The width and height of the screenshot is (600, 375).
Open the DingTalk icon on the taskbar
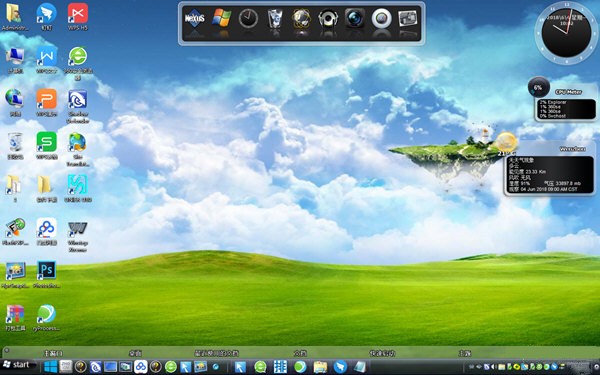click(x=340, y=367)
